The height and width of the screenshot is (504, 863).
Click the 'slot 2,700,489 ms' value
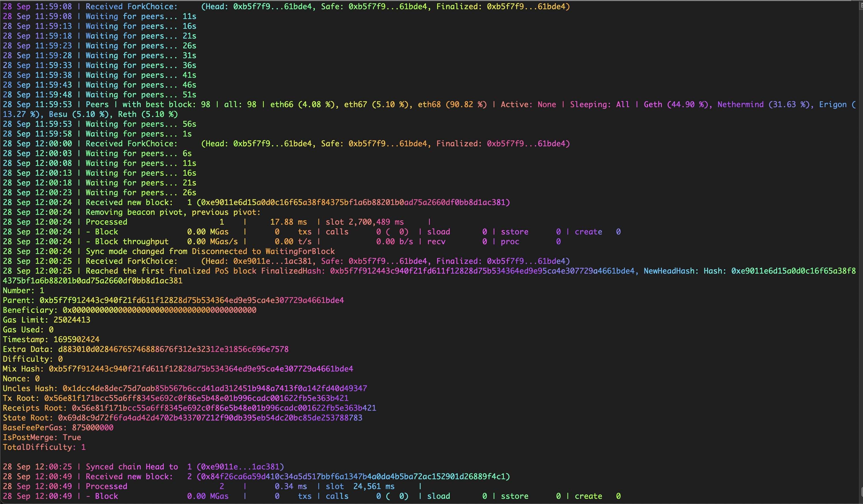[x=364, y=222]
